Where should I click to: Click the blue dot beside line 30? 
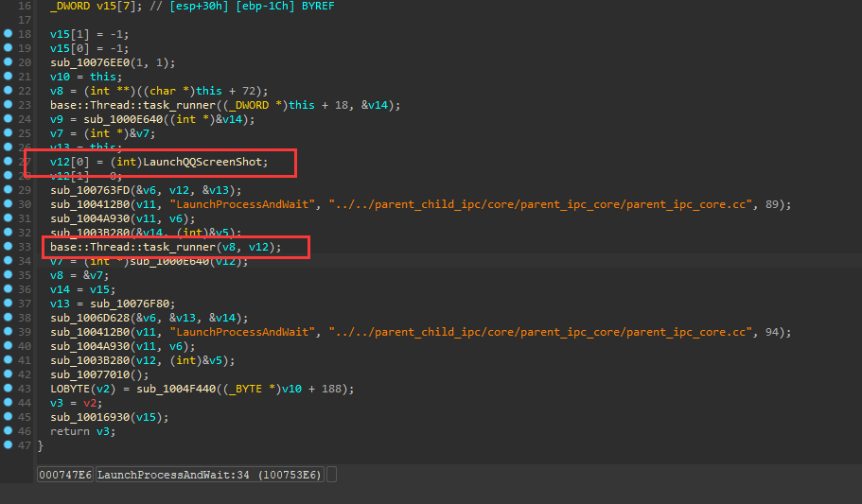click(9, 204)
